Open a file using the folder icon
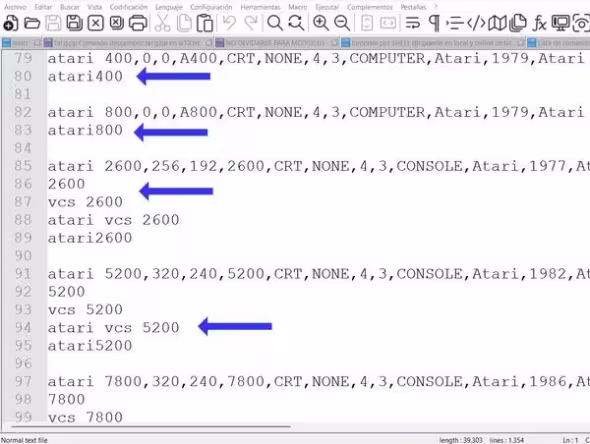This screenshot has width=590, height=444. [x=32, y=23]
